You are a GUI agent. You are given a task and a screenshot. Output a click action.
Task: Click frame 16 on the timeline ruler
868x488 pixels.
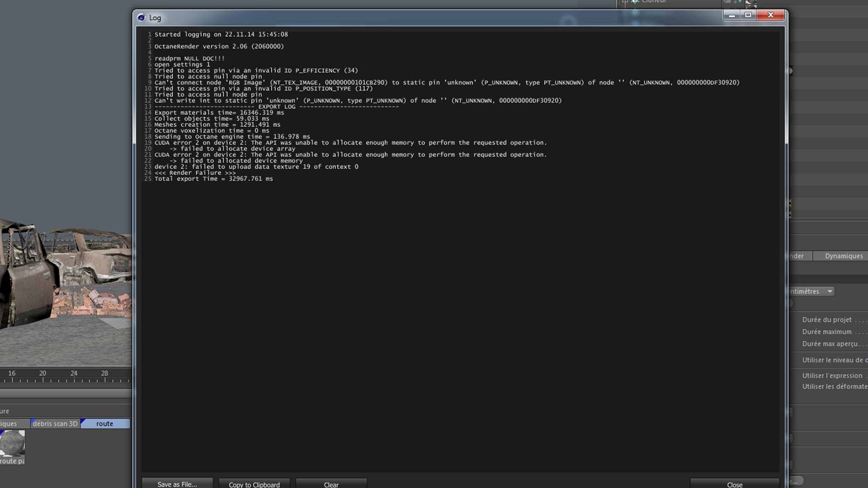pyautogui.click(x=12, y=373)
